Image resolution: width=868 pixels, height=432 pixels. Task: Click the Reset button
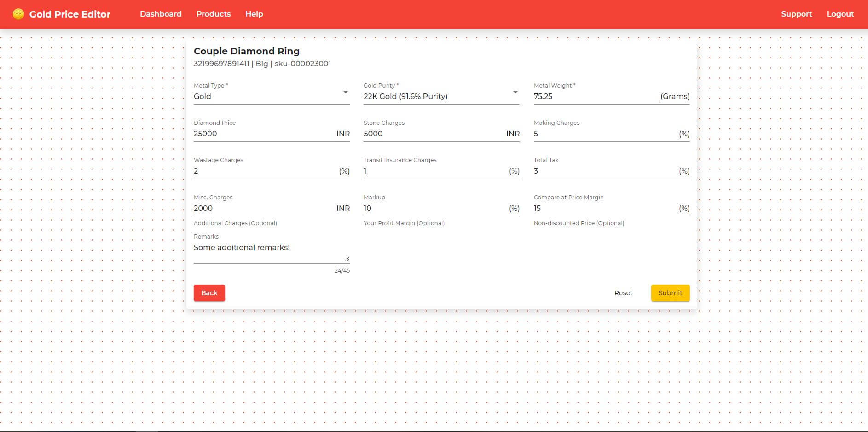[x=623, y=293]
